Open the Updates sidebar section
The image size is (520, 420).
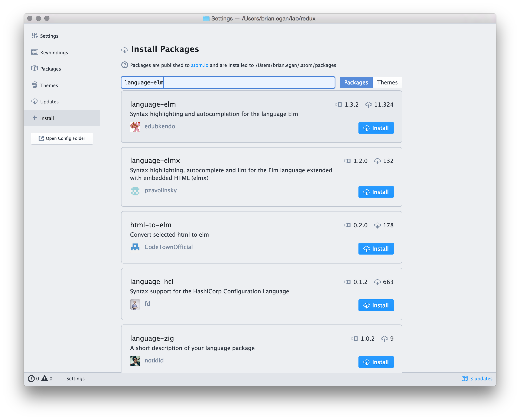coord(49,102)
